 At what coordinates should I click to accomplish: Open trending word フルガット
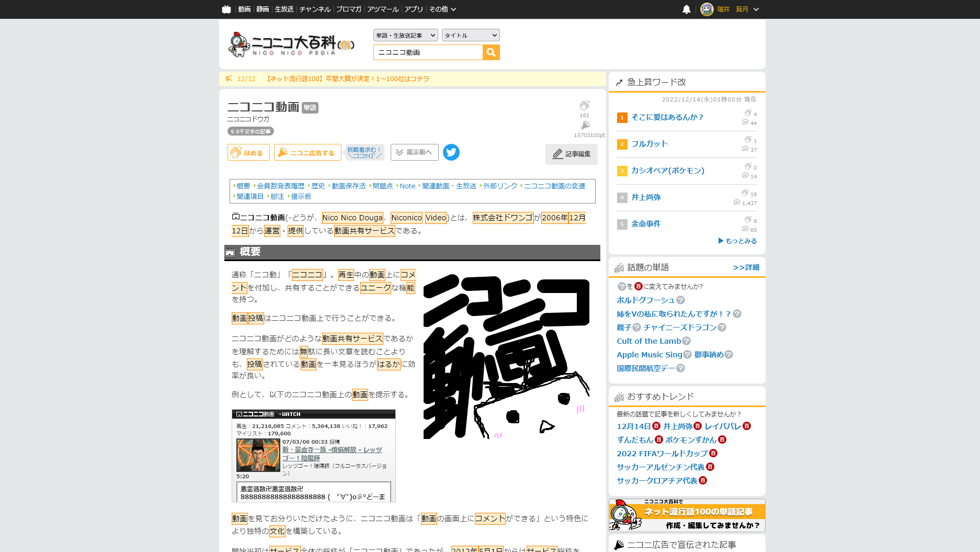[x=649, y=144]
